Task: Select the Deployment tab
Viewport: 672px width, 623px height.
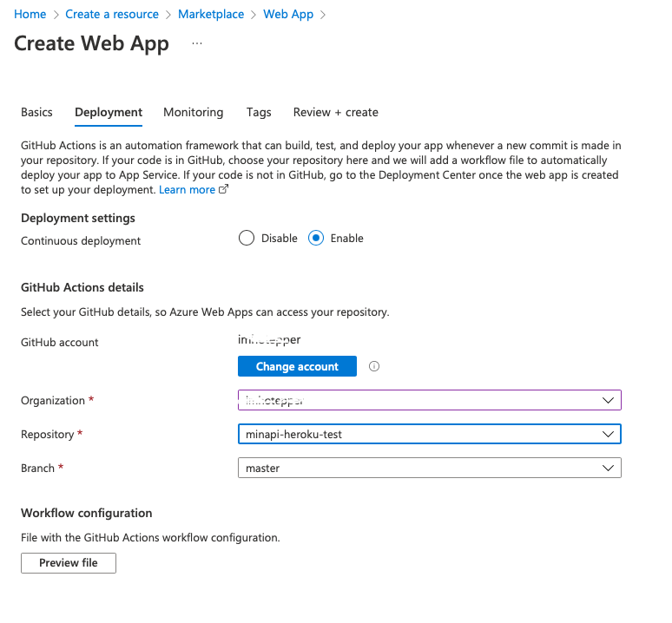Action: point(109,112)
